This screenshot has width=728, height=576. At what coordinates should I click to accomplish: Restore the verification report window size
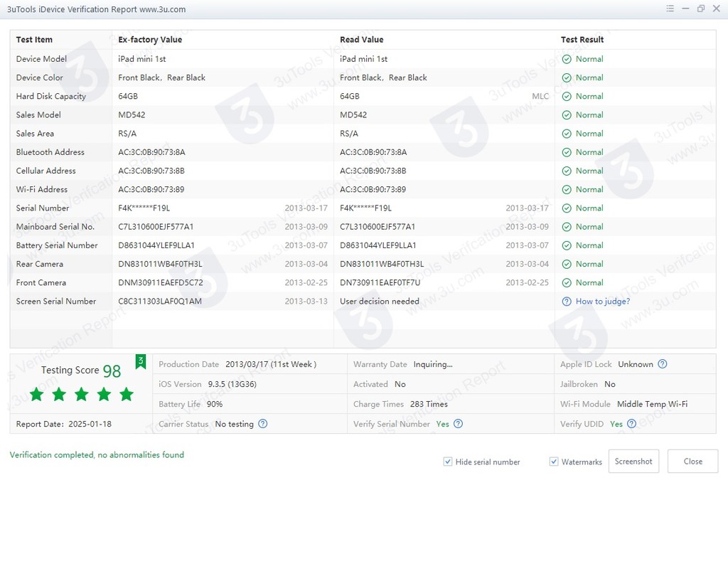pyautogui.click(x=701, y=9)
